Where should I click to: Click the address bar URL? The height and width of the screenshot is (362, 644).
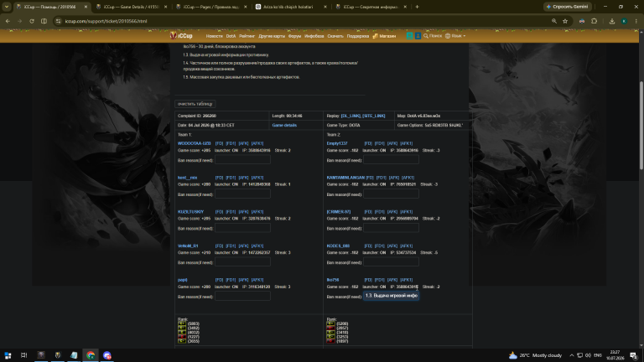coord(106,21)
